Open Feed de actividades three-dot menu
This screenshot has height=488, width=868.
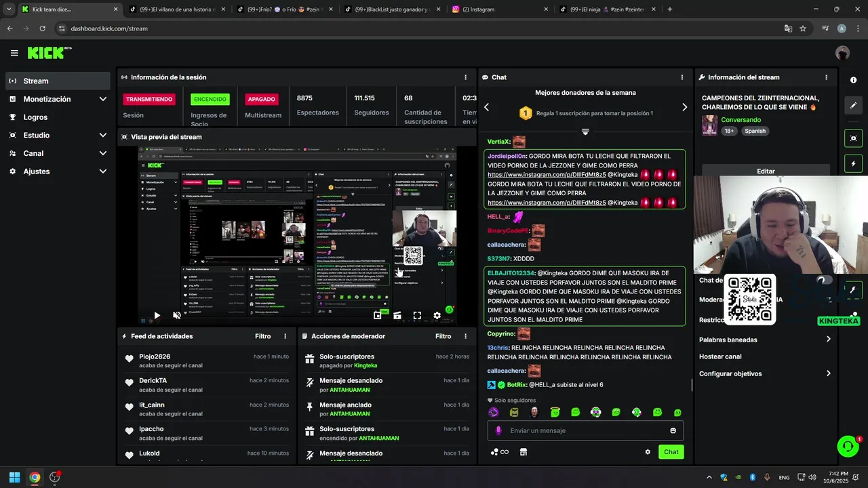(285, 336)
